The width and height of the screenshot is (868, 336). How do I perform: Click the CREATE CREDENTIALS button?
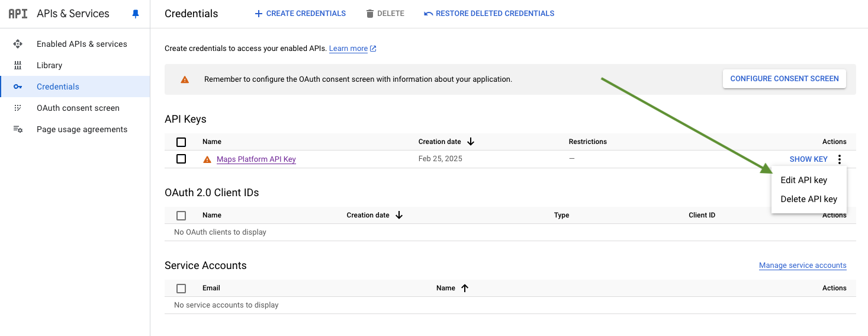click(x=300, y=14)
